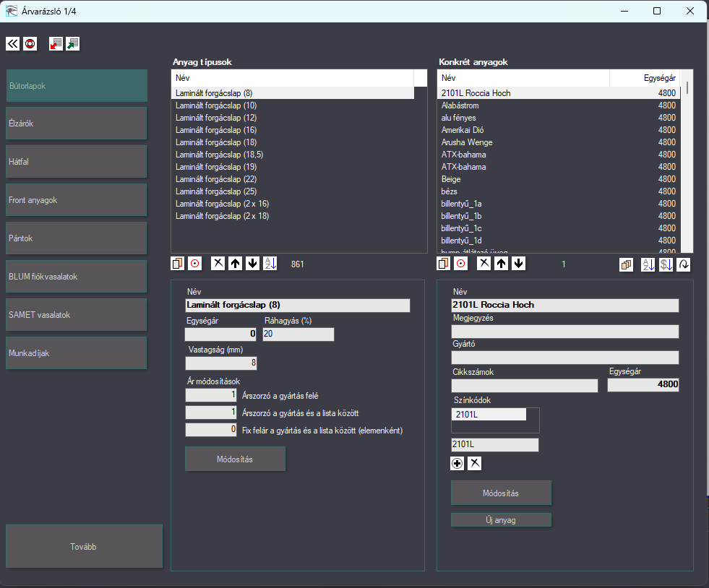709x588 pixels.
Task: Sort material types alphabetically A-Z
Action: (x=270, y=264)
